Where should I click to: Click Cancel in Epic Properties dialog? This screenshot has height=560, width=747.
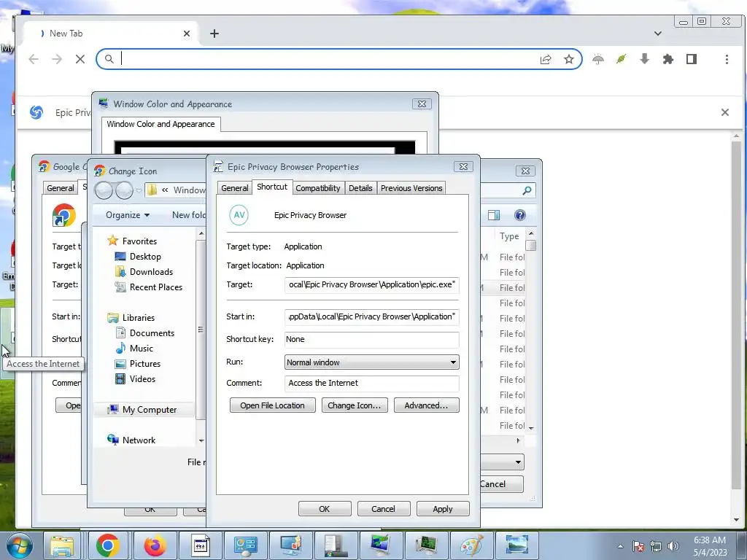pyautogui.click(x=383, y=508)
